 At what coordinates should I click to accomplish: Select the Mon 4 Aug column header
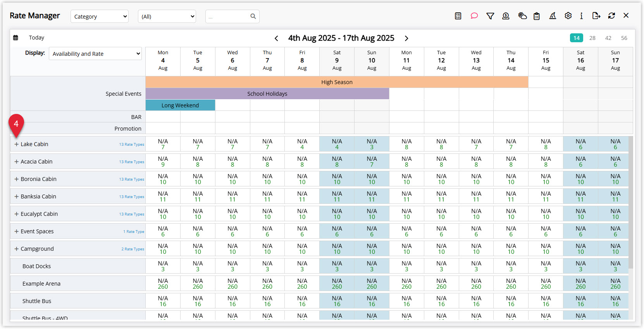point(163,60)
